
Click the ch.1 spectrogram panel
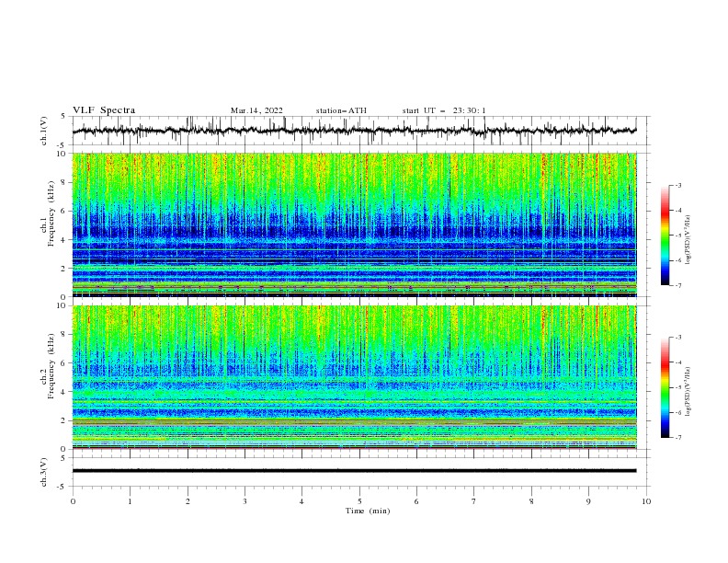click(x=354, y=224)
